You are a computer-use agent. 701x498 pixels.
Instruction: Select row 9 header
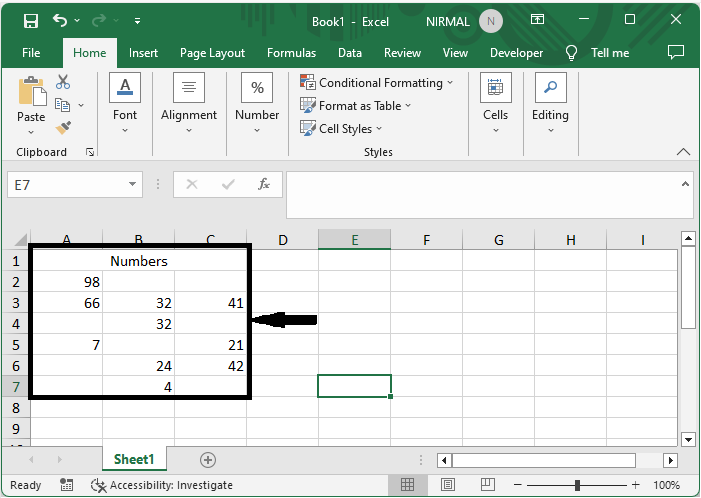16,429
